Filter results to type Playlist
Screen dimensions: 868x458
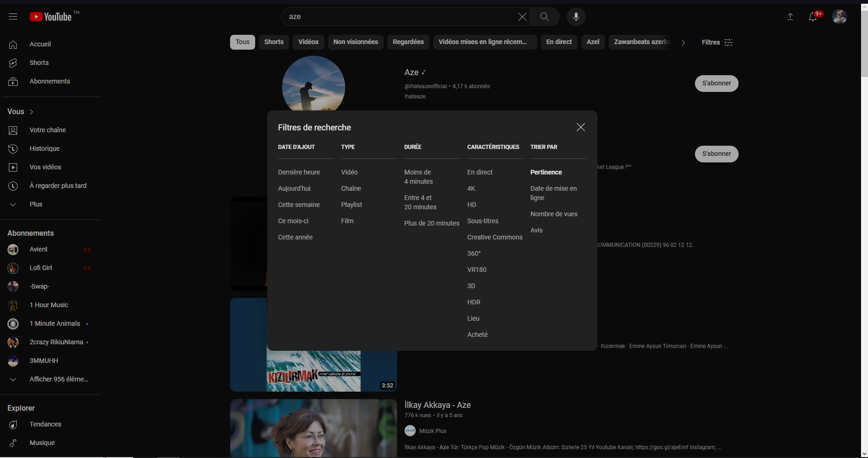352,205
